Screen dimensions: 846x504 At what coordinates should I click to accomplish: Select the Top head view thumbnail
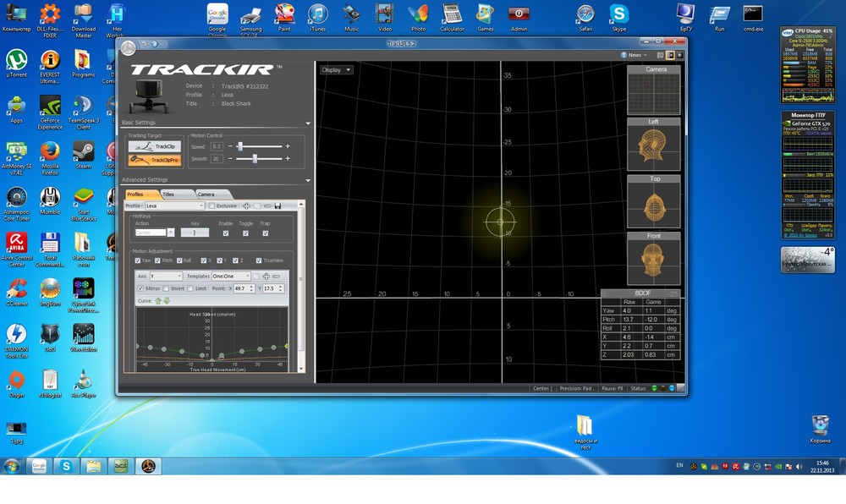pyautogui.click(x=653, y=201)
